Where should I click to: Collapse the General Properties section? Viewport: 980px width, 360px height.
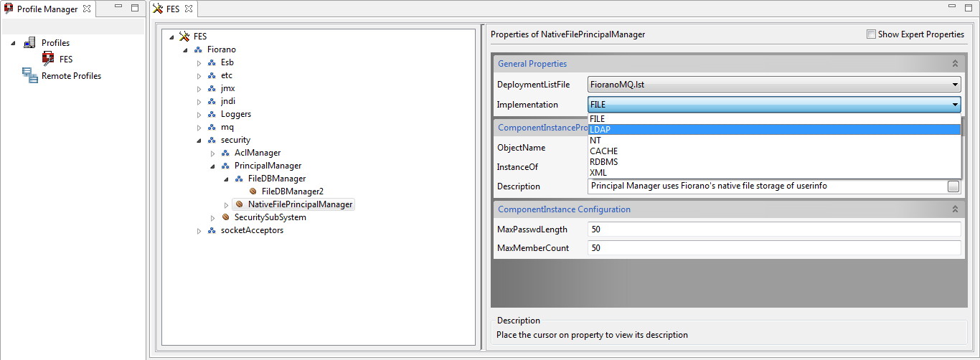pos(955,64)
